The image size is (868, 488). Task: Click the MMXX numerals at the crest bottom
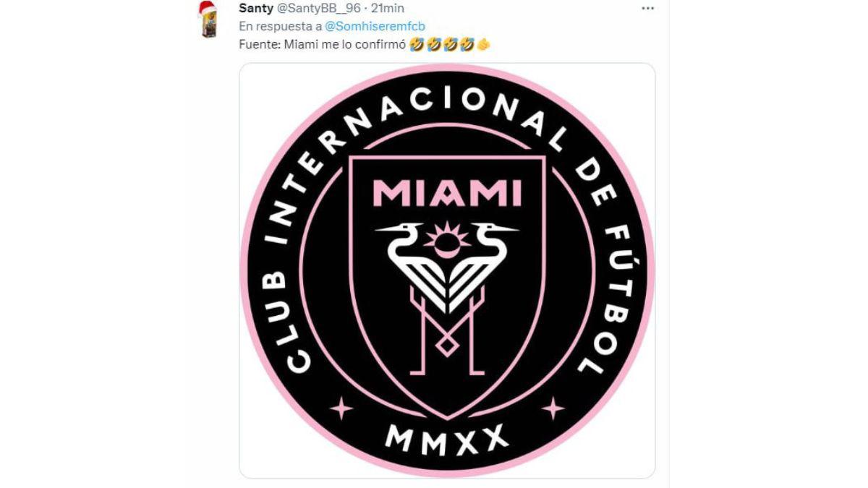click(446, 440)
